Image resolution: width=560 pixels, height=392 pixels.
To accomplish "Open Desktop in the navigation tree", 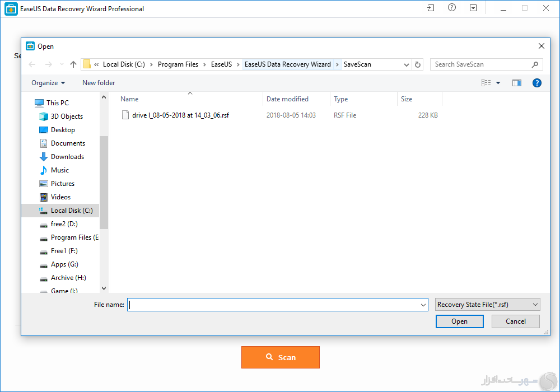I will (x=57, y=130).
